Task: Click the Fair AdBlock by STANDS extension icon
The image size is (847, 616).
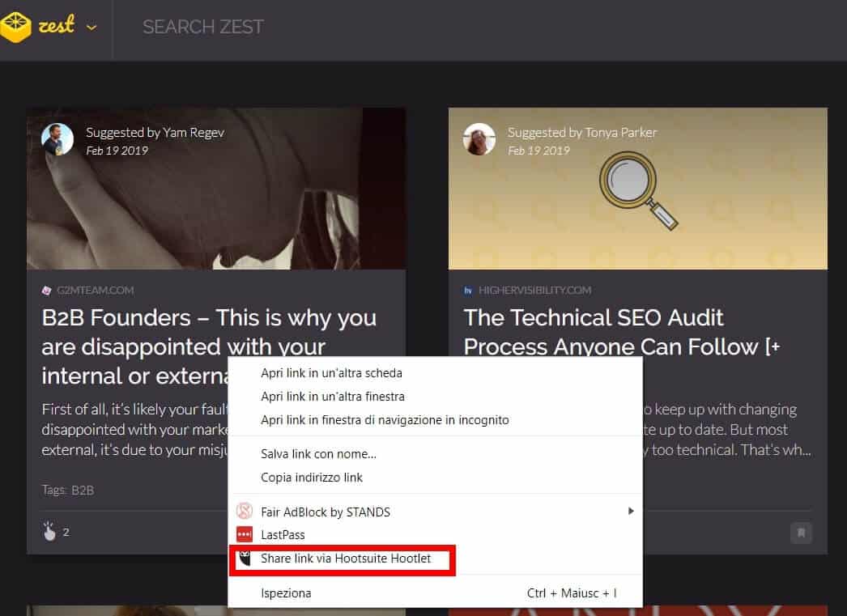Action: 245,512
